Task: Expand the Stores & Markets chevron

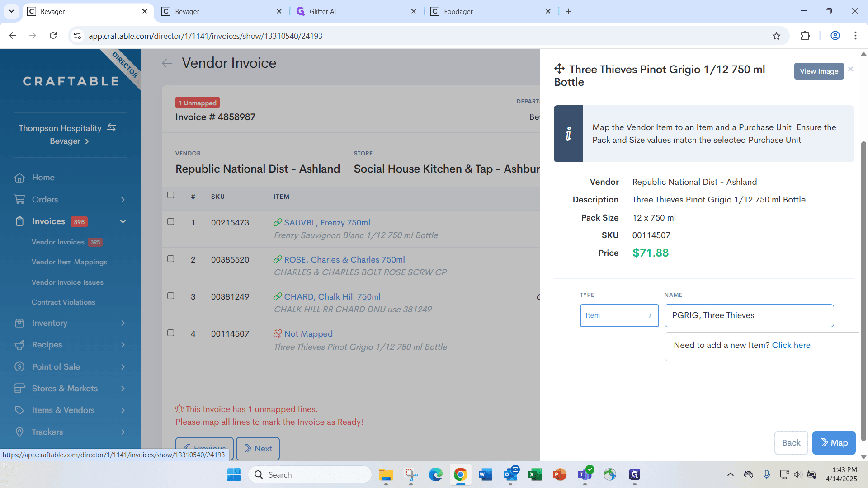Action: (x=123, y=389)
